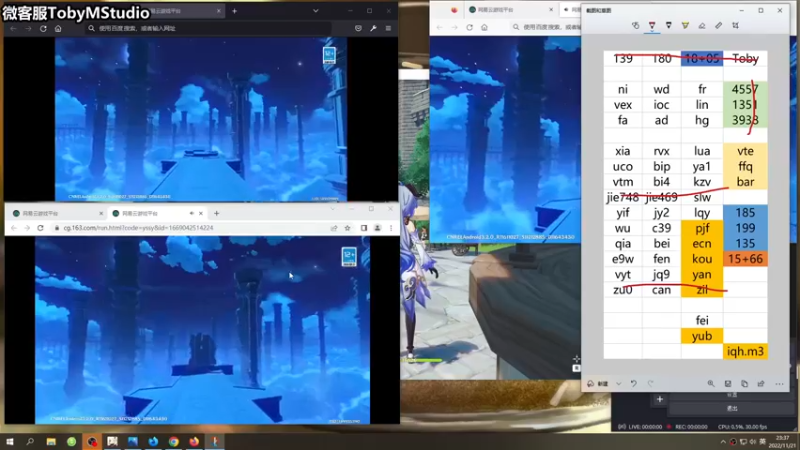Save the snip using save icon
Screen dimensions: 800x450
coord(728,384)
